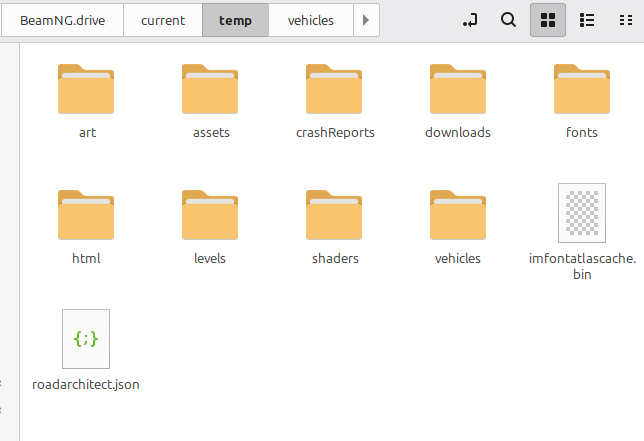
Task: Open the art folder
Action: (x=86, y=89)
